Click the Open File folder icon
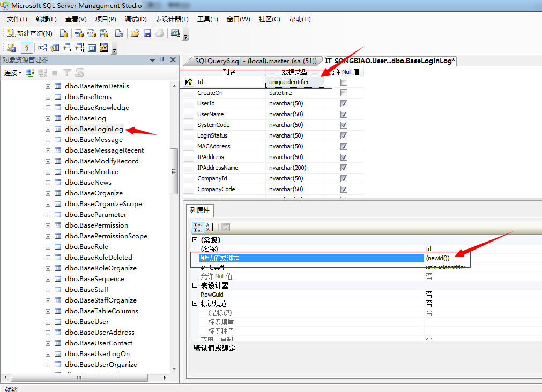Viewport: 542px width, 392px height. pyautogui.click(x=135, y=33)
